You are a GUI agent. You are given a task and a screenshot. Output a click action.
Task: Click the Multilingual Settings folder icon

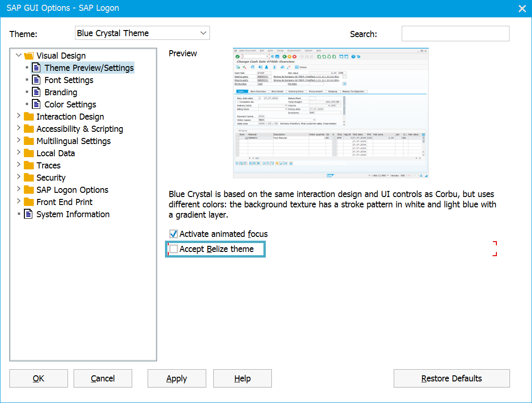tap(29, 141)
